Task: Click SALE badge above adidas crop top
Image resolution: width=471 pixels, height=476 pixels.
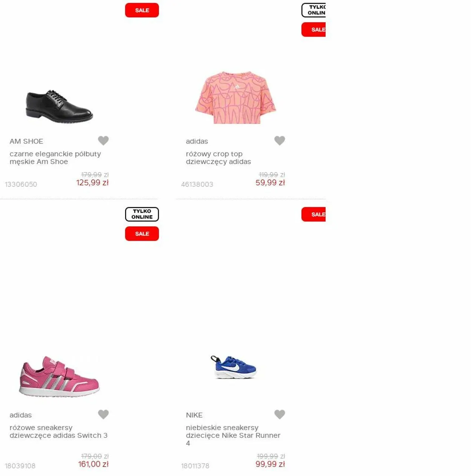Action: (313, 29)
